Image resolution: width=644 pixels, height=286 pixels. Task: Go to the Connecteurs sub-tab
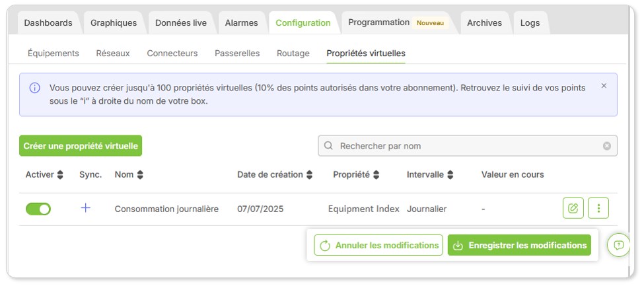coord(172,54)
